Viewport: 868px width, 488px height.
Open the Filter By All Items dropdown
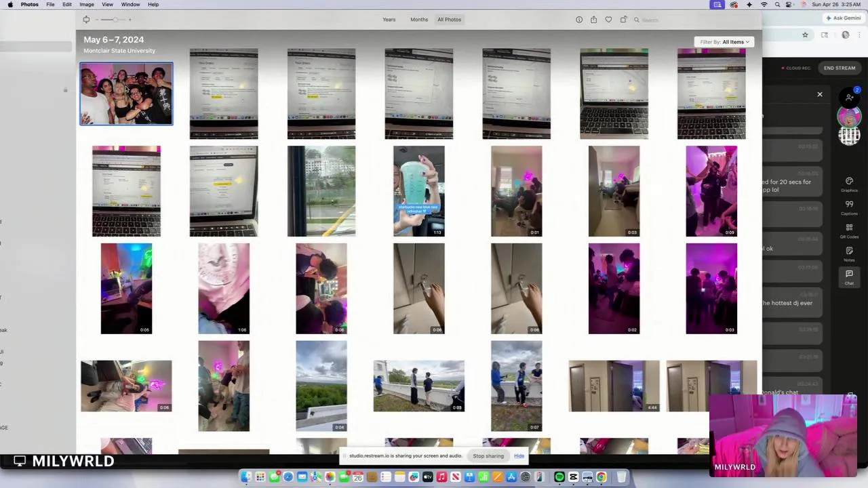[x=725, y=42]
